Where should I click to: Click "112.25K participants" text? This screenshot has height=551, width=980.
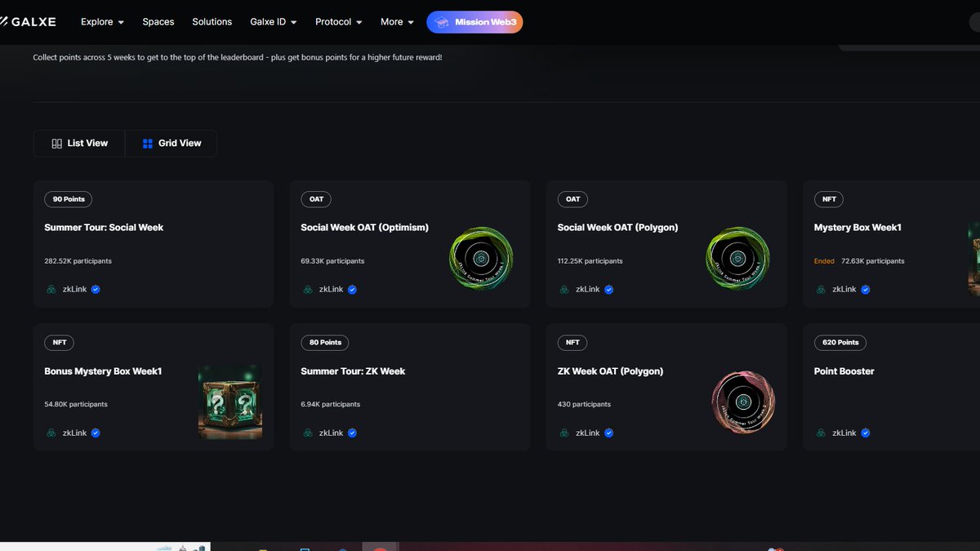tap(590, 261)
